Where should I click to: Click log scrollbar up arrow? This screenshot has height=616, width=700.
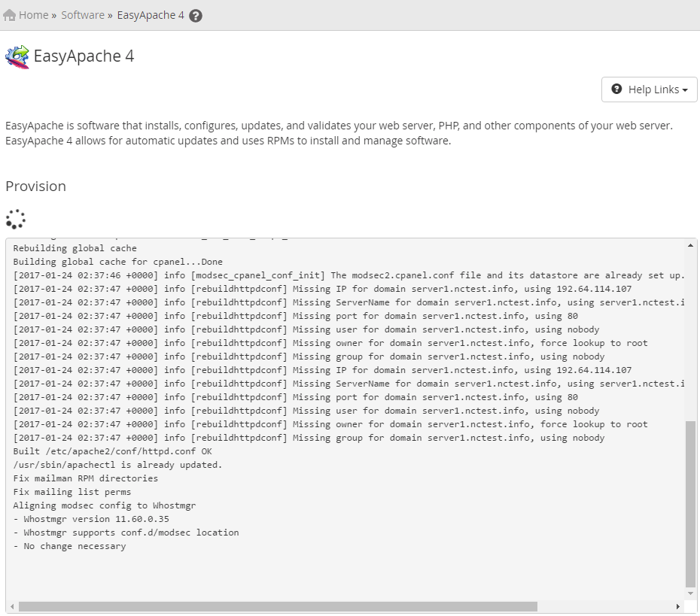[x=690, y=245]
